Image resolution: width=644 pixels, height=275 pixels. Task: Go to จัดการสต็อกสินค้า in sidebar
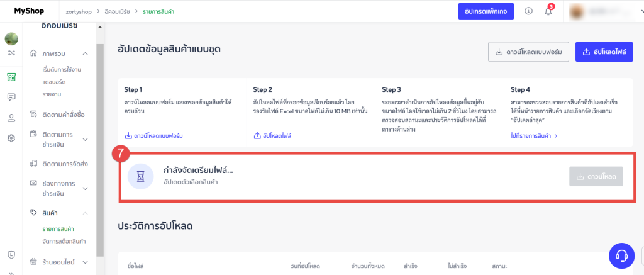click(64, 241)
